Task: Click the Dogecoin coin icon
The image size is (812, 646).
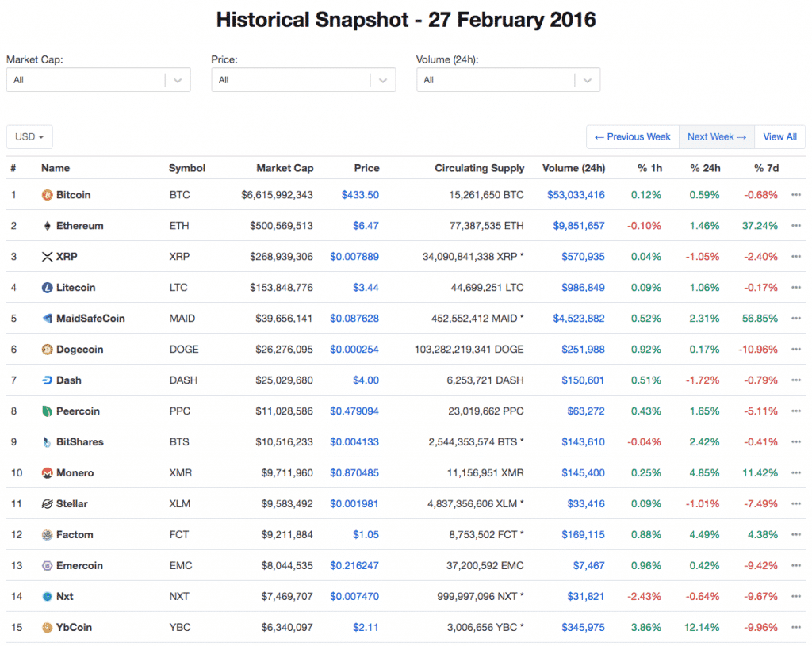Action: click(48, 350)
